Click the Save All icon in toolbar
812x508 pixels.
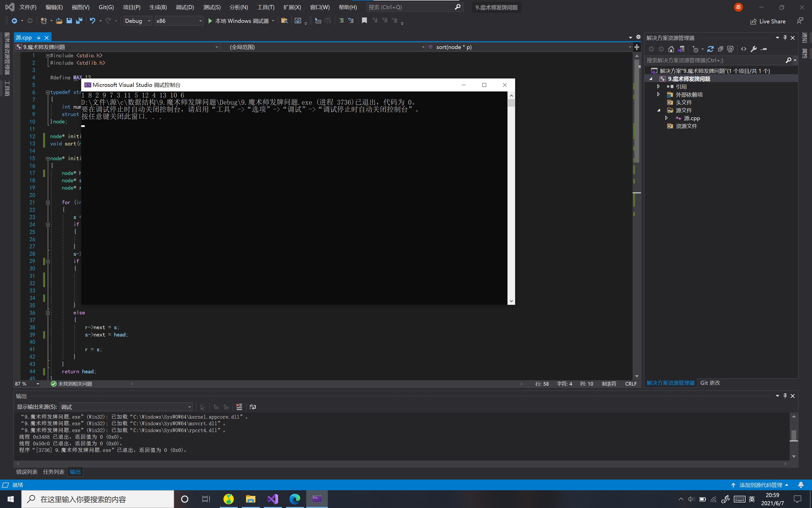coord(79,21)
